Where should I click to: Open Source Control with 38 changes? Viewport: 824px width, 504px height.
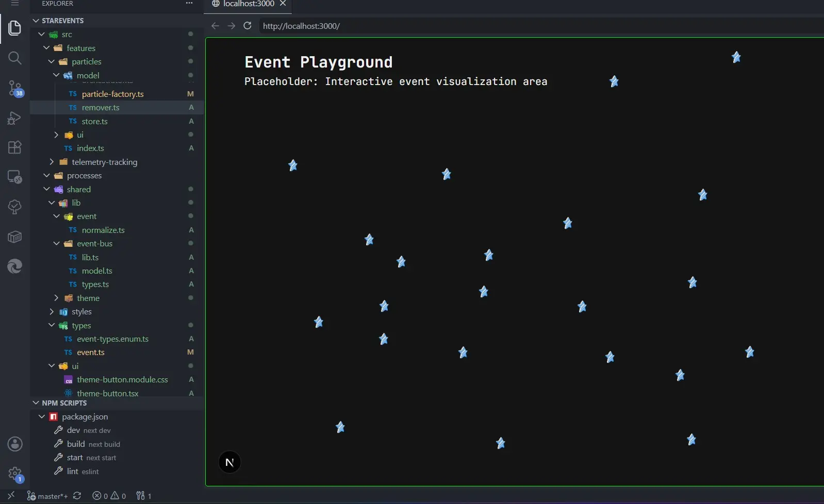point(14,88)
